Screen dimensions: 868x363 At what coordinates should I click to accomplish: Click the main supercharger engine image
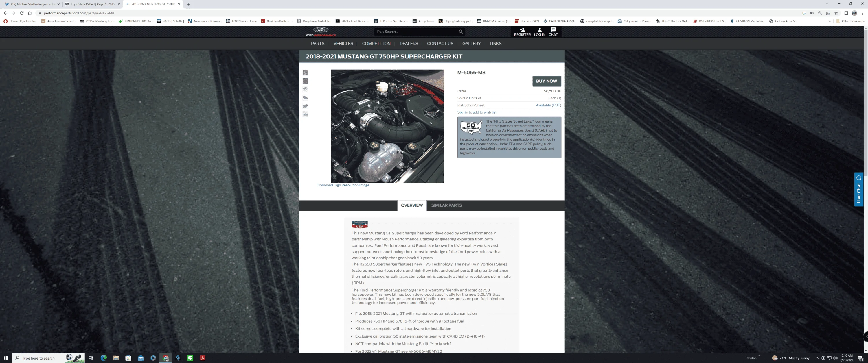(x=387, y=126)
